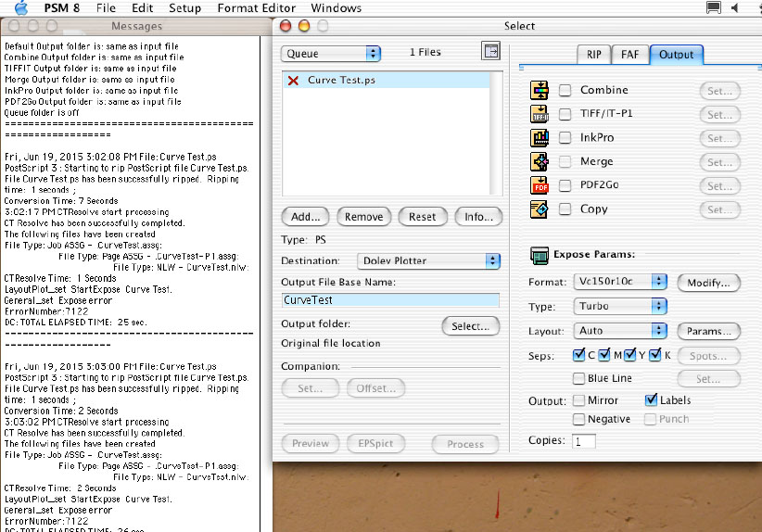Open the Windows menu
The image size is (762, 532).
coord(337,7)
